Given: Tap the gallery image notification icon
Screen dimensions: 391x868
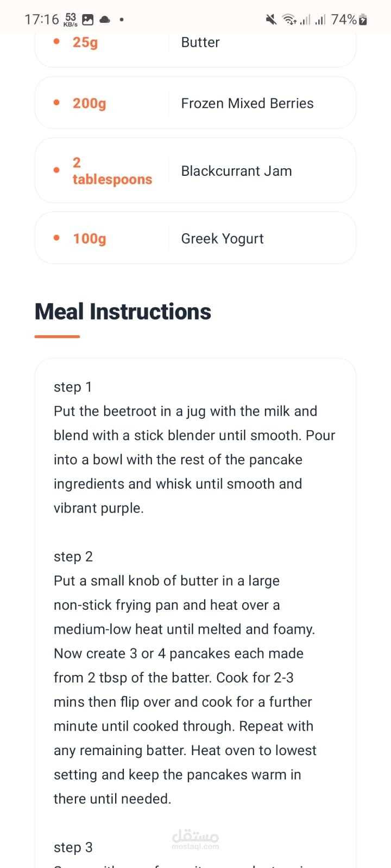Looking at the screenshot, I should click(87, 20).
